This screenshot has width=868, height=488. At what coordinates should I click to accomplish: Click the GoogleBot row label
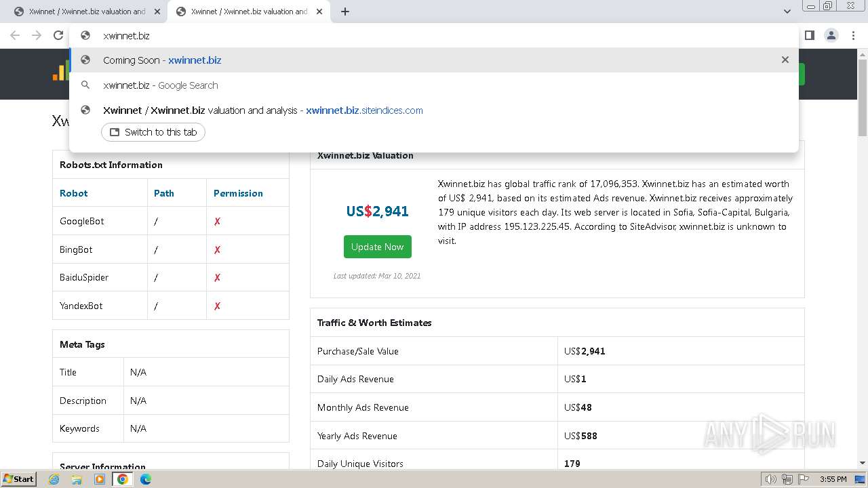pos(82,221)
